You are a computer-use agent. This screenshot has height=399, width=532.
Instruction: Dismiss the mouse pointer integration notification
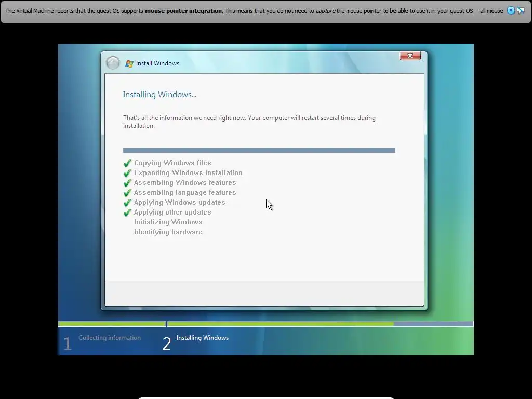point(511,10)
